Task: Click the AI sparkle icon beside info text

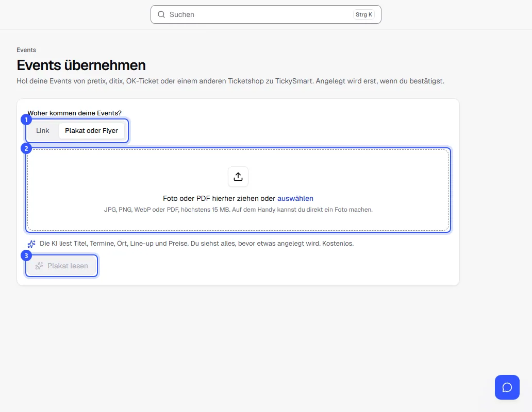Action: tap(31, 244)
